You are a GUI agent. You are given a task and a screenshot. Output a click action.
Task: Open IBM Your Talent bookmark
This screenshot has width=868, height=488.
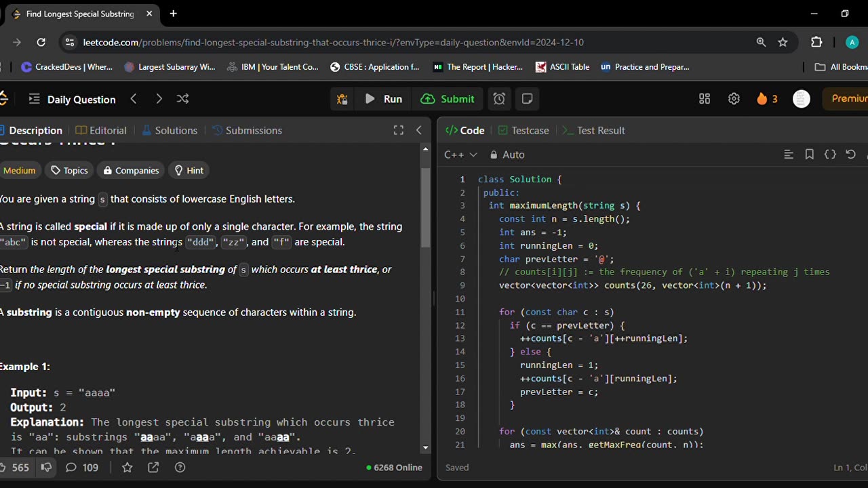(273, 67)
